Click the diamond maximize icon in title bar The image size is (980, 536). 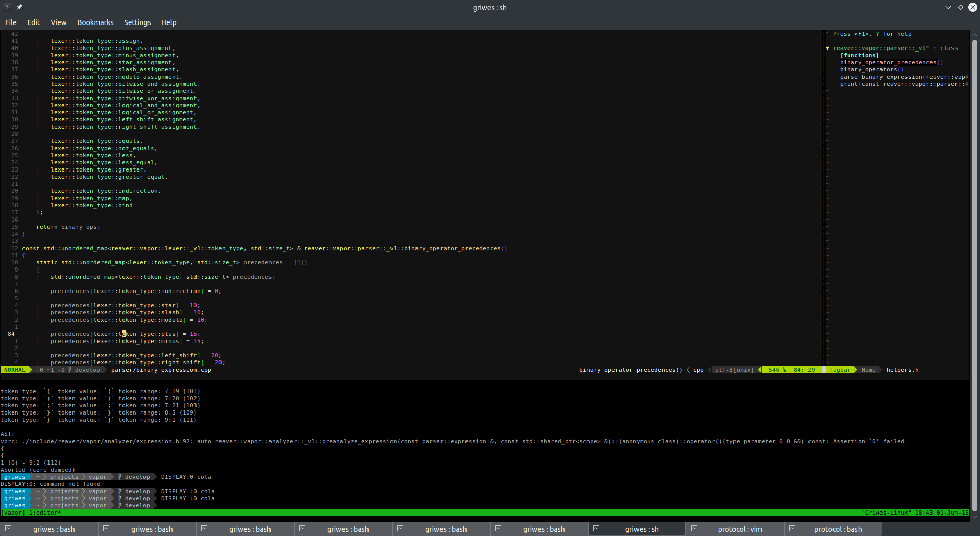(961, 7)
